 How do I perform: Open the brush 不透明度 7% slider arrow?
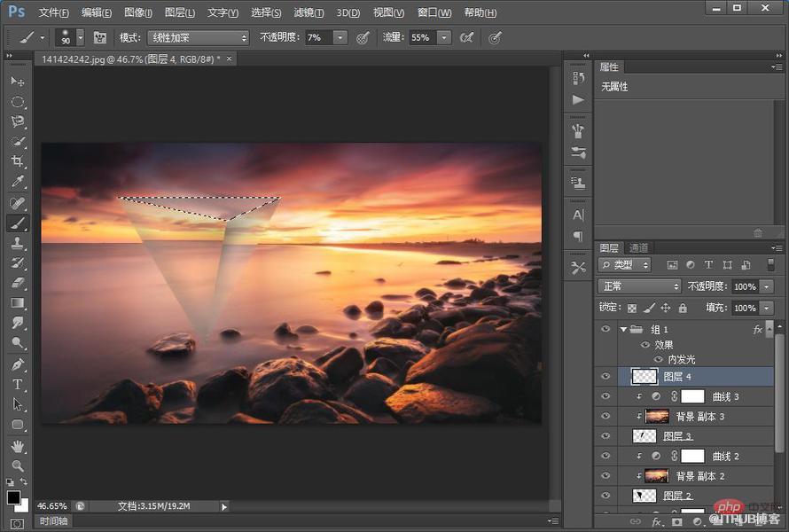340,38
